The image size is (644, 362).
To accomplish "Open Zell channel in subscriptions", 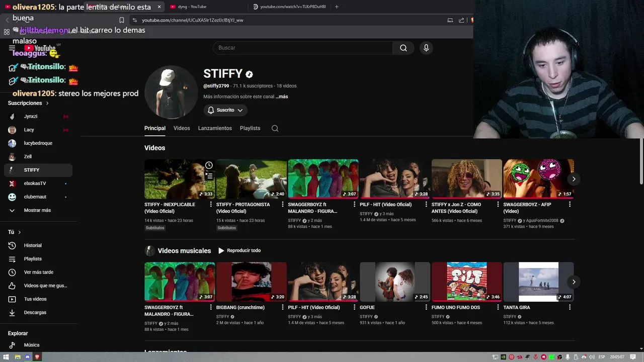I will point(38,156).
